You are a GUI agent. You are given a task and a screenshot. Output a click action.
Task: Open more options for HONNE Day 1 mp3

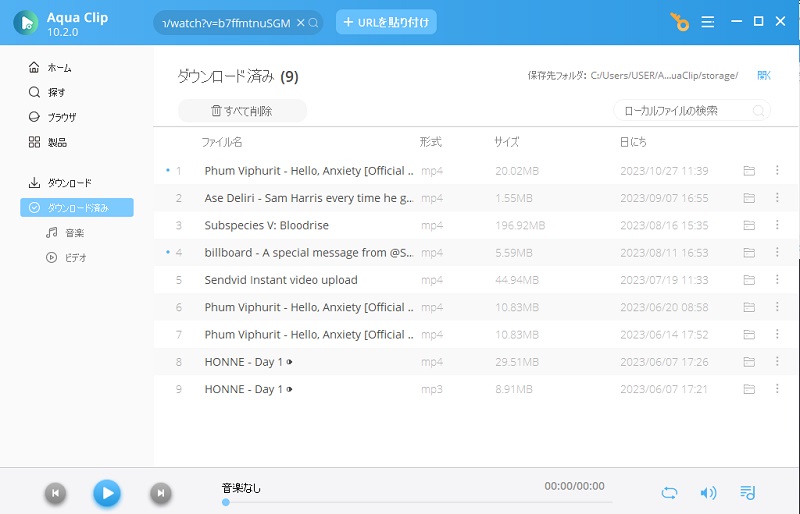pos(777,388)
